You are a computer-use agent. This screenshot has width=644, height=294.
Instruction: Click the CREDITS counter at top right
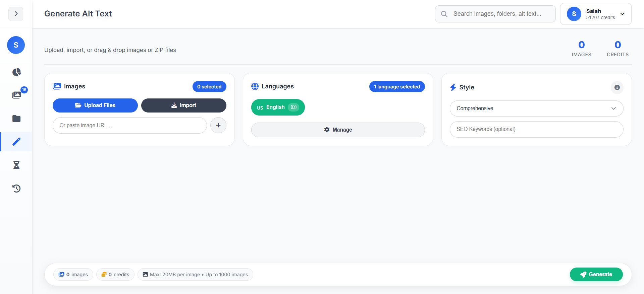point(618,49)
